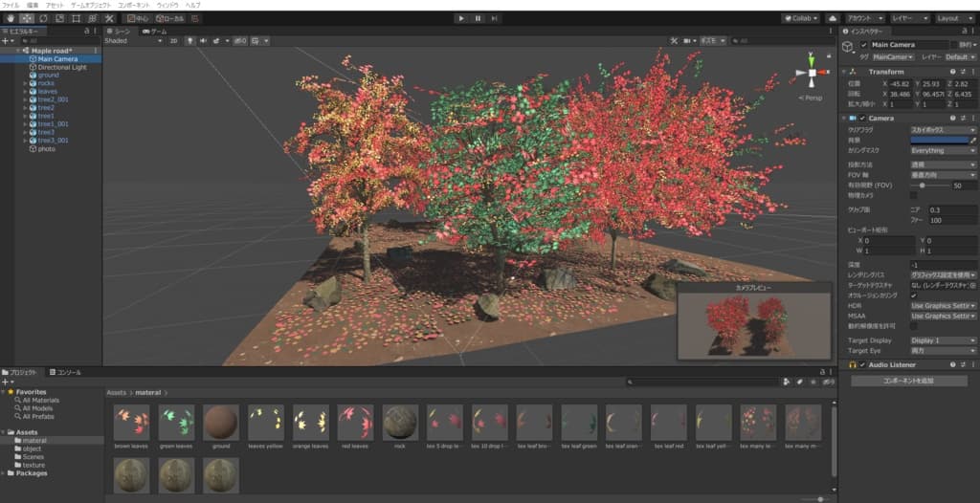Click the camera background color swatch

(x=938, y=140)
